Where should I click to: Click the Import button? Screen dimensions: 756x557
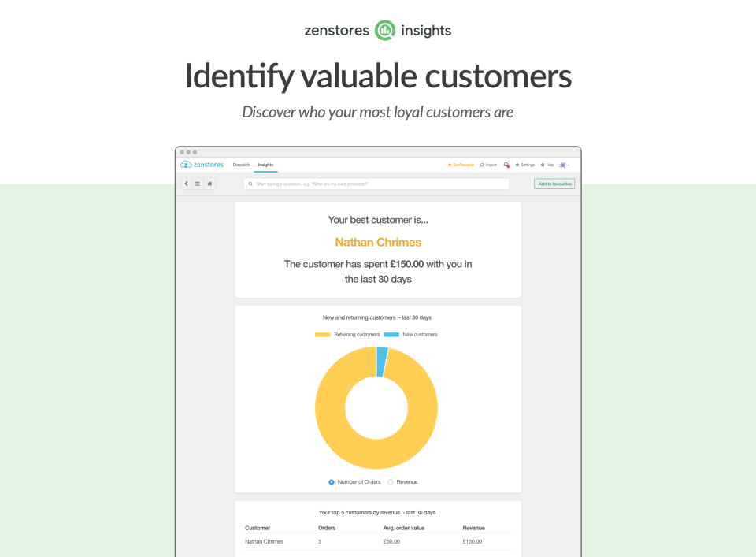coord(488,165)
